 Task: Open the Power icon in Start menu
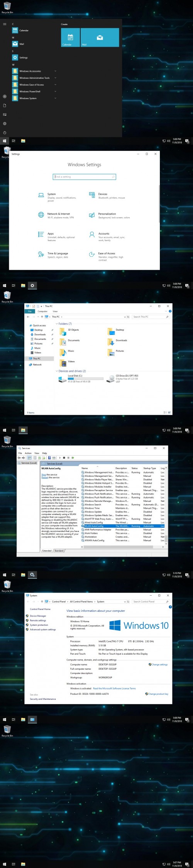tap(5, 132)
